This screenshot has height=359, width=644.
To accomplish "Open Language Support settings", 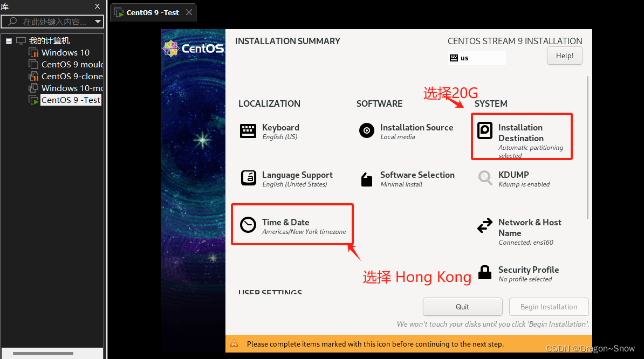I will (297, 175).
